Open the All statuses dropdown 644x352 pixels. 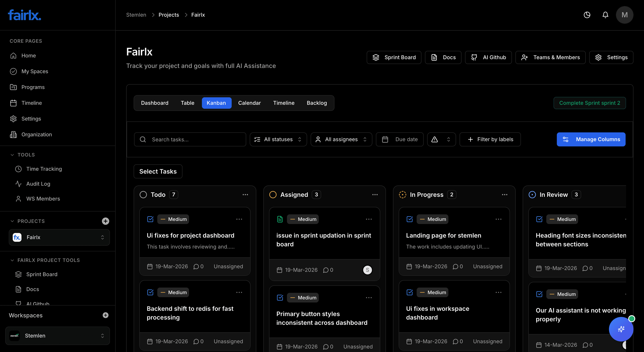[278, 139]
